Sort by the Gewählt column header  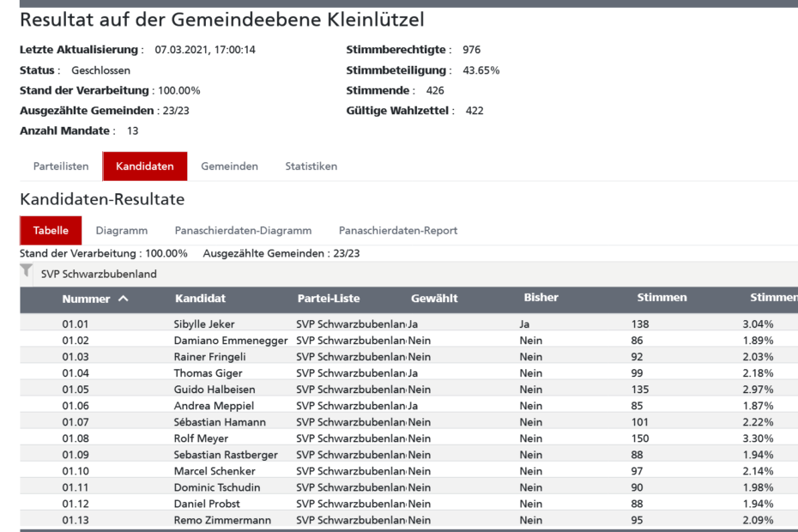434,299
